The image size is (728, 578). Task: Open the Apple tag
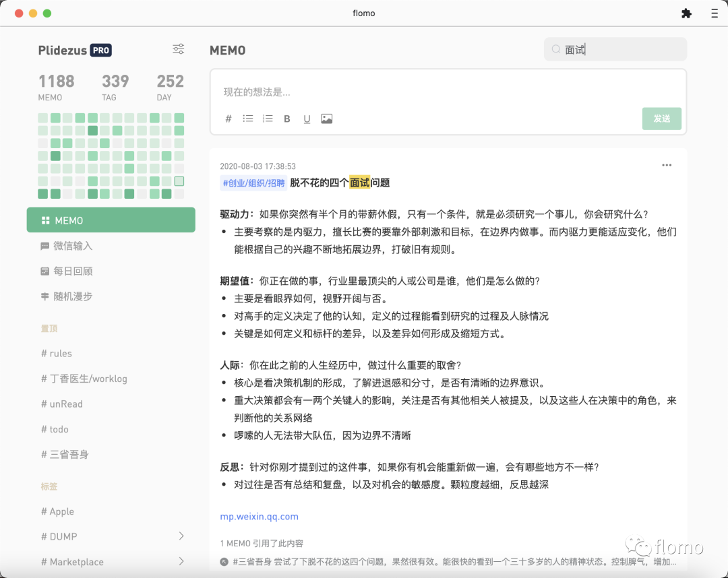(x=57, y=511)
